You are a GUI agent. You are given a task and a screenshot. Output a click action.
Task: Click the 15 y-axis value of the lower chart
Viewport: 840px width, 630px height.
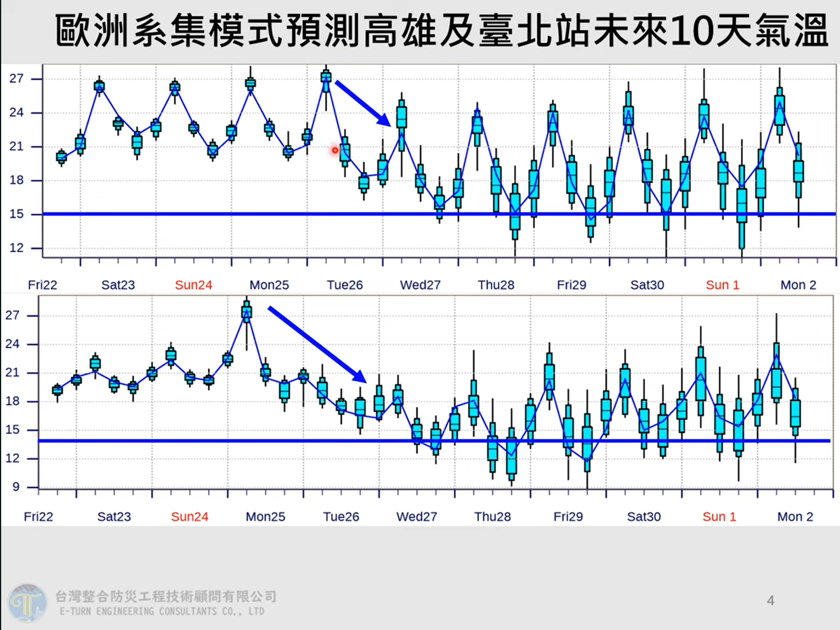coord(12,429)
